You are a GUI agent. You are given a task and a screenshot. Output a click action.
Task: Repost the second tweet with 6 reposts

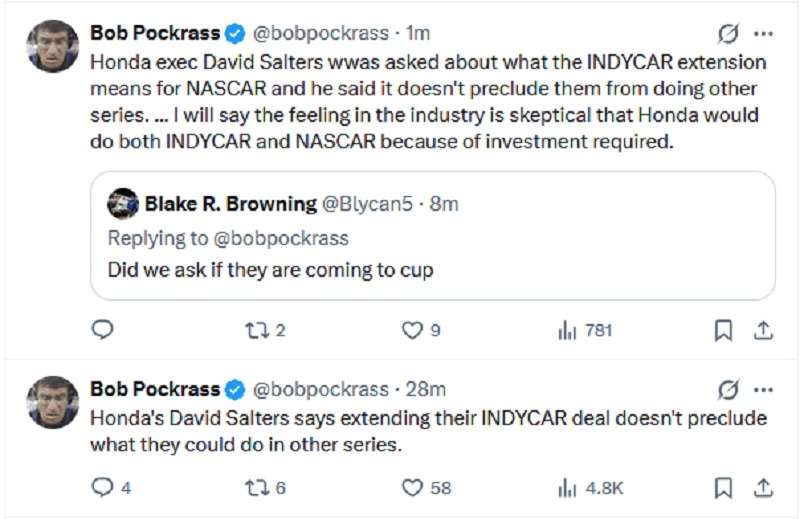point(255,488)
